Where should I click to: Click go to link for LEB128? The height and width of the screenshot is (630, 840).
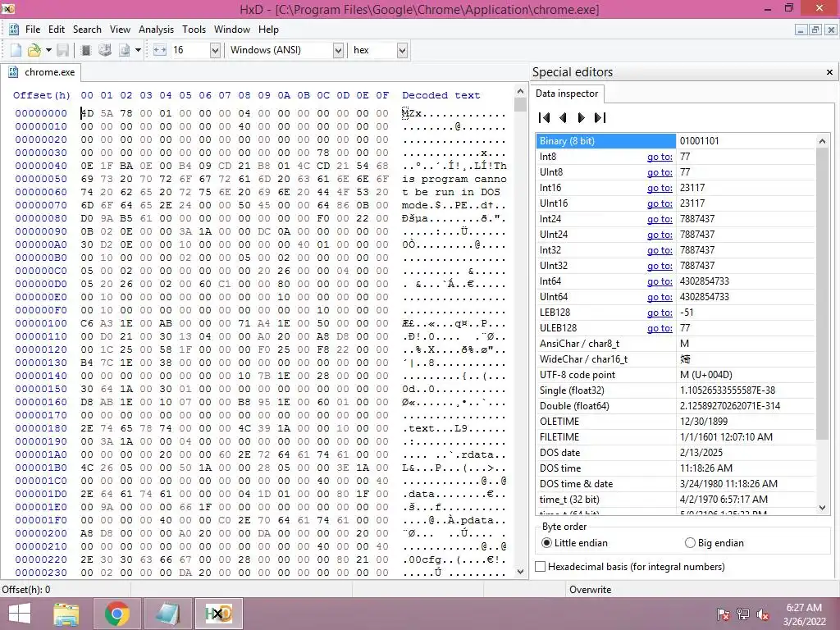[x=660, y=313]
